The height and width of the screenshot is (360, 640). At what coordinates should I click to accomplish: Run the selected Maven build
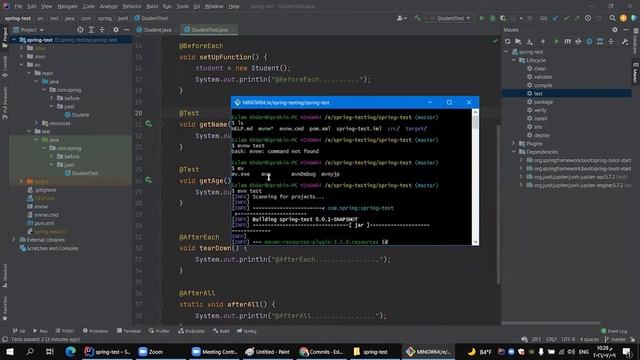(556, 41)
